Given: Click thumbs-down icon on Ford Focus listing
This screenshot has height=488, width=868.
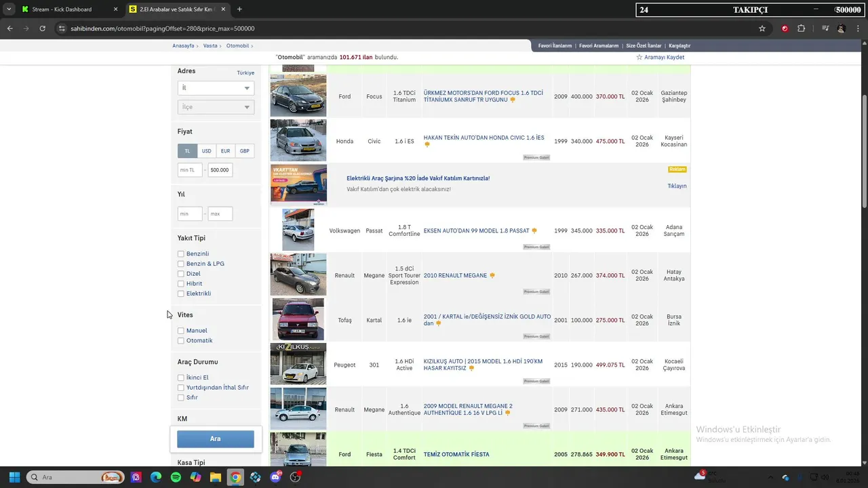Looking at the screenshot, I should 513,100.
